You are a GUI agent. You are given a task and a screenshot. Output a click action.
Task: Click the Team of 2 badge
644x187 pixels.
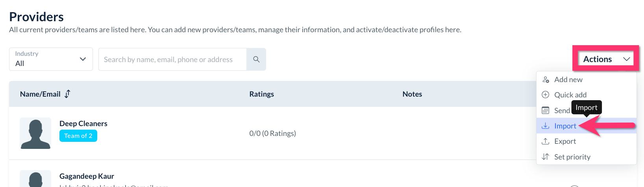[x=78, y=136]
